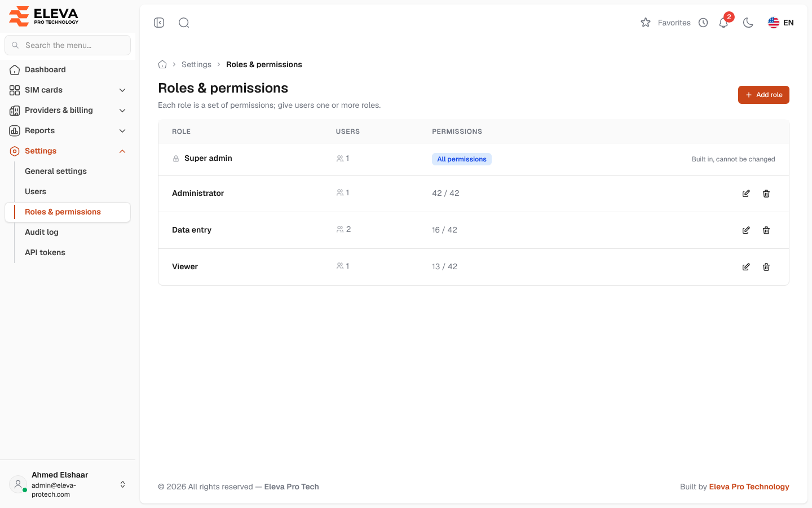Click the Administrator role name

(198, 193)
